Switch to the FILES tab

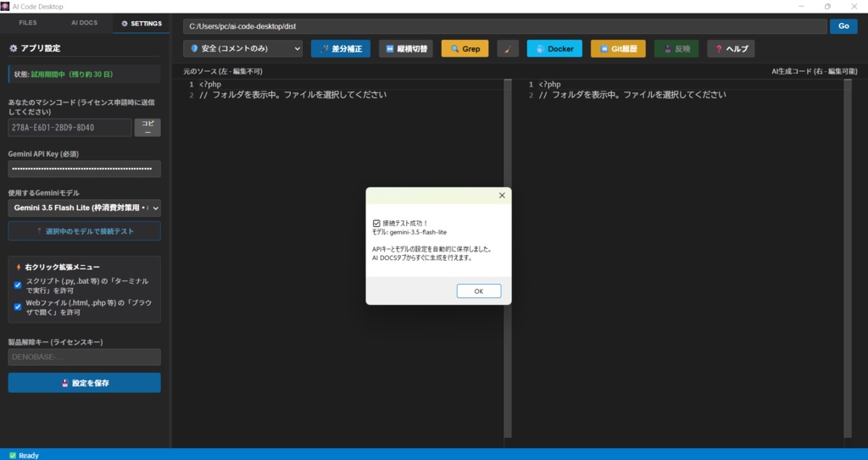pos(28,23)
